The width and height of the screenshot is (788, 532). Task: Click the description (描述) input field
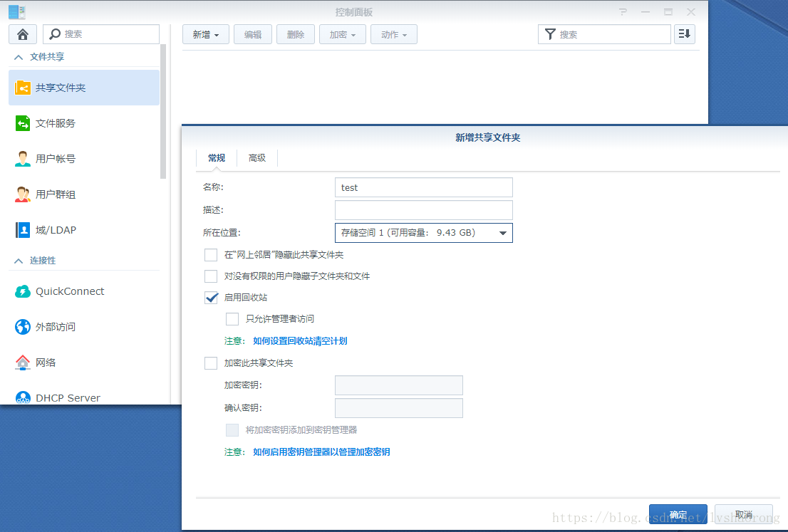(423, 210)
